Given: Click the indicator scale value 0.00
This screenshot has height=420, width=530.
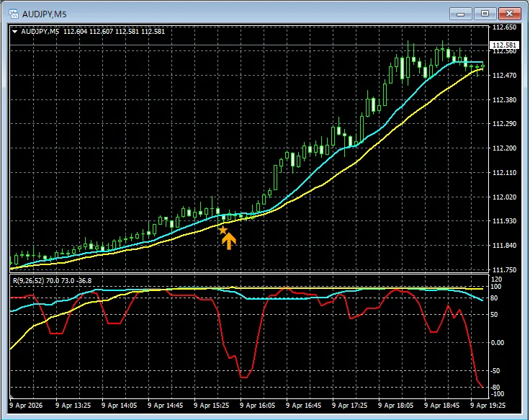Looking at the screenshot, I should coord(497,343).
